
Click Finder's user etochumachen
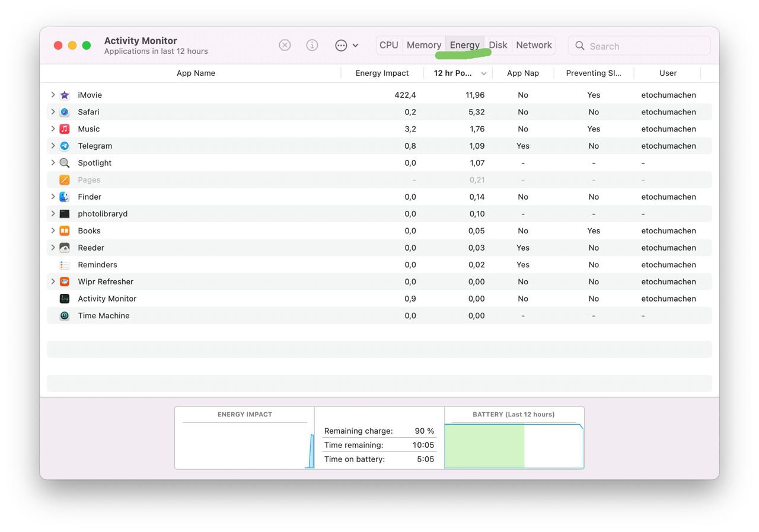click(668, 197)
